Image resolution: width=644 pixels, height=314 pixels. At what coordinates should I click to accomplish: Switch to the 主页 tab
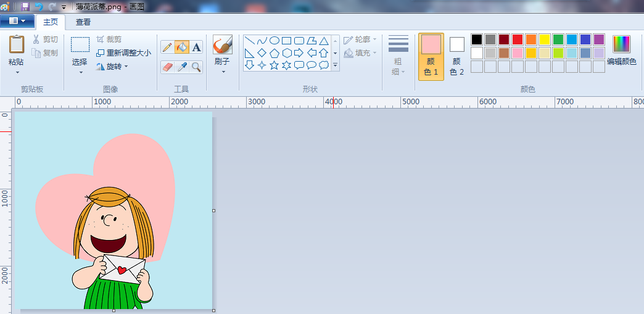[51, 22]
